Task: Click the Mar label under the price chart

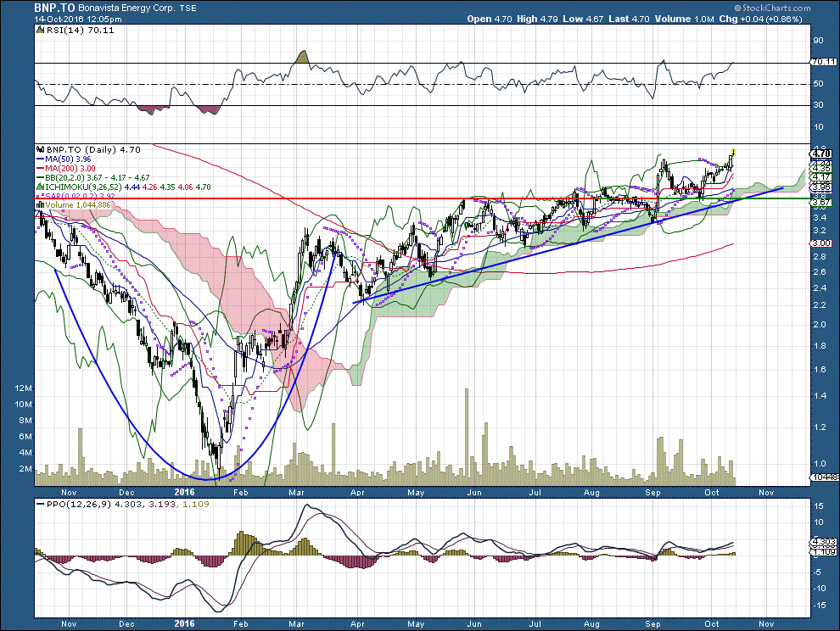Action: pos(296,492)
